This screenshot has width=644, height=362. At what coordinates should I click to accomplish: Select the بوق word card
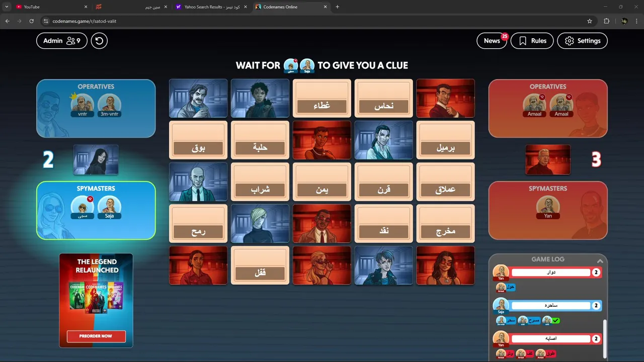[x=198, y=140]
